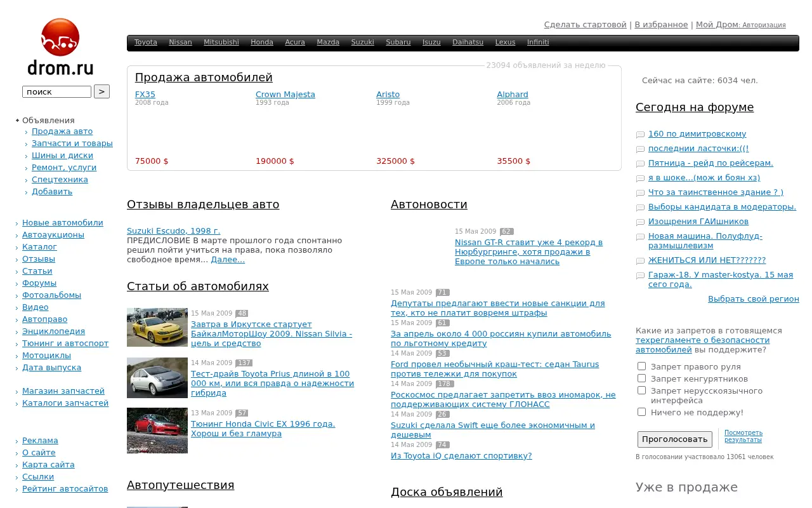This screenshot has width=812, height=508.
Task: Open 'Шины и диски' sidebar link
Action: click(x=62, y=156)
